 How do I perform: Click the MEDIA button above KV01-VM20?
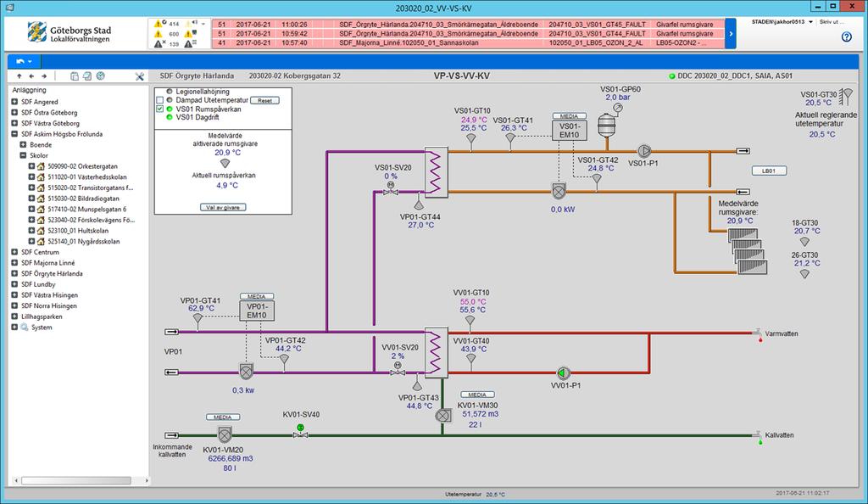pos(223,417)
